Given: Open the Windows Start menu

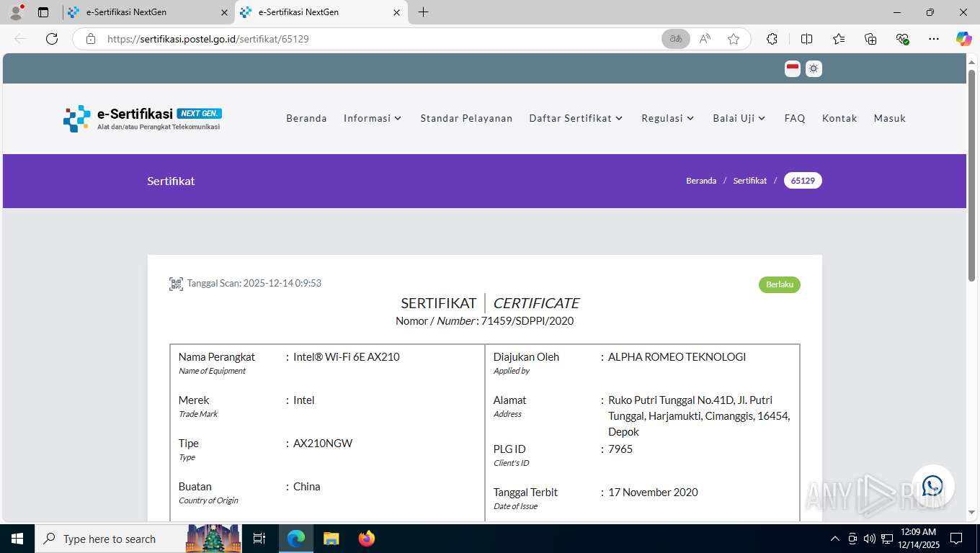Looking at the screenshot, I should 17,539.
